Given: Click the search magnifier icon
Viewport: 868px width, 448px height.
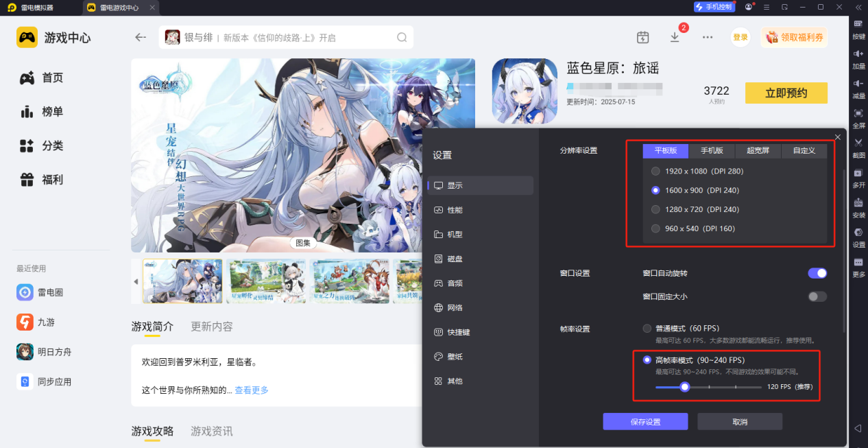Looking at the screenshot, I should (x=402, y=38).
